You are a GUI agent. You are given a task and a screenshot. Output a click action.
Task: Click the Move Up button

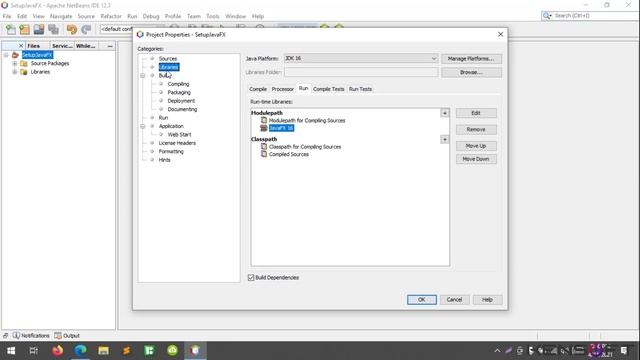[x=476, y=146]
